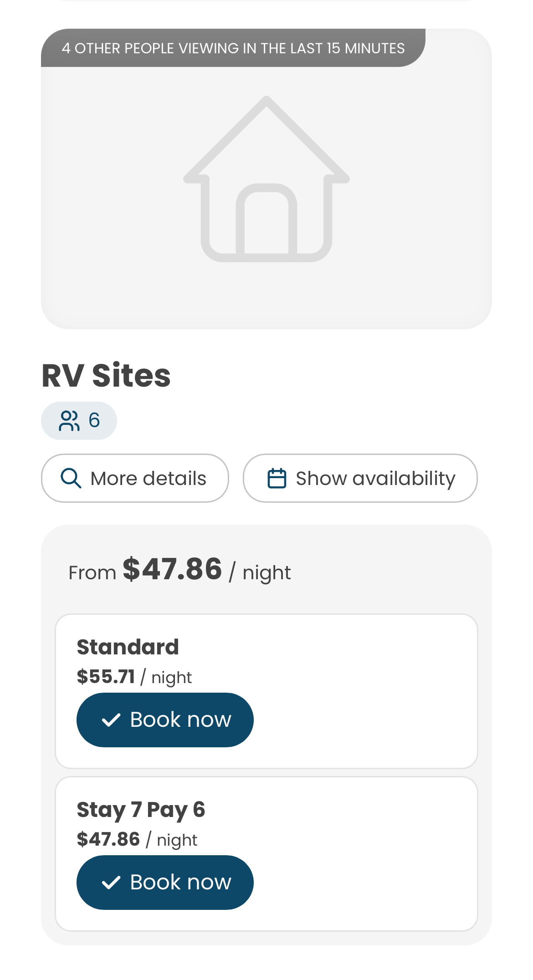
Task: Click the $47.86 price under Stay 7 Pay 6
Action: click(x=108, y=839)
